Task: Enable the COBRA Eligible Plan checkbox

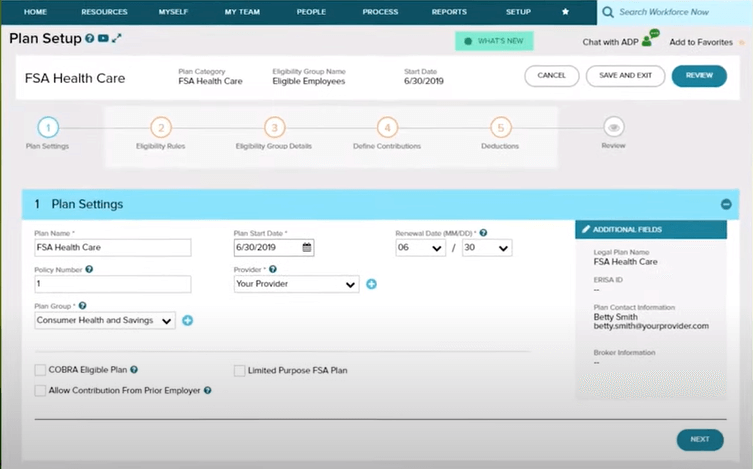Action: [41, 370]
